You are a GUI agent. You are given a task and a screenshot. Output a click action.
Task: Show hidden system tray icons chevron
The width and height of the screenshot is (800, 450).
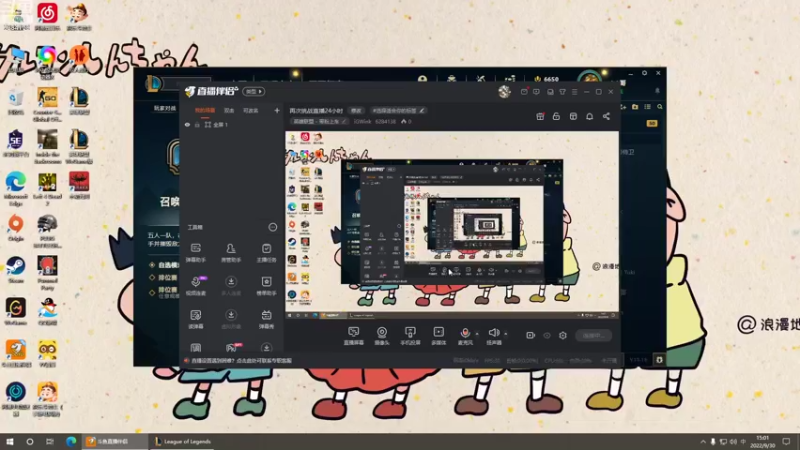point(703,442)
